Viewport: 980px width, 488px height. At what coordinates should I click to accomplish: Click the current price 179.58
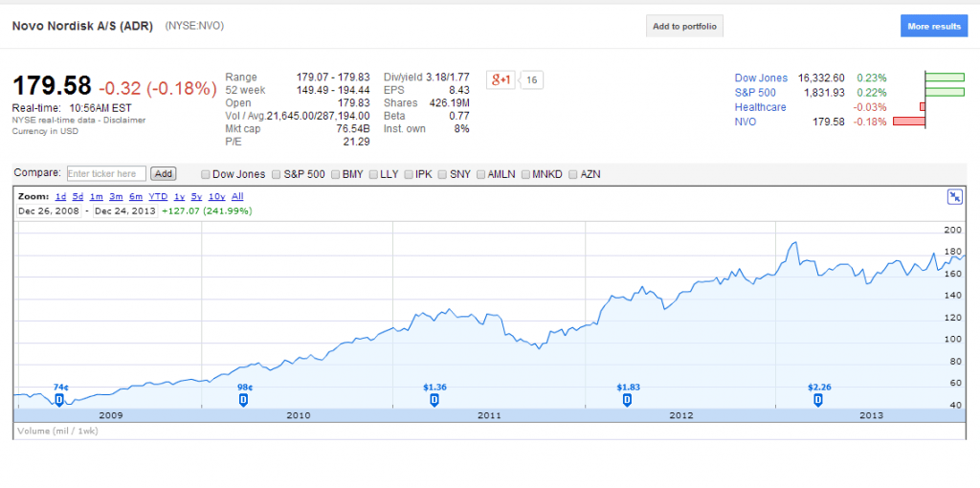[52, 86]
